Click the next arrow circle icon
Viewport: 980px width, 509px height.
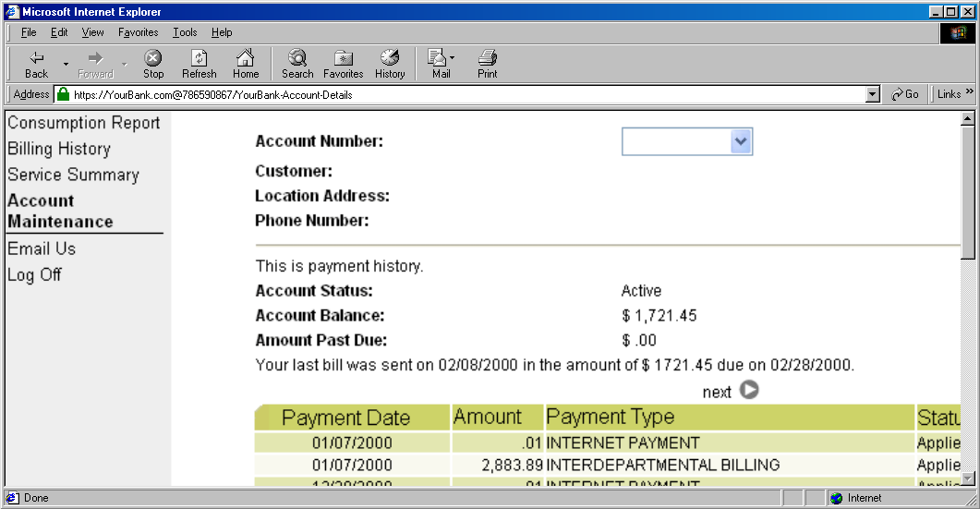click(750, 390)
